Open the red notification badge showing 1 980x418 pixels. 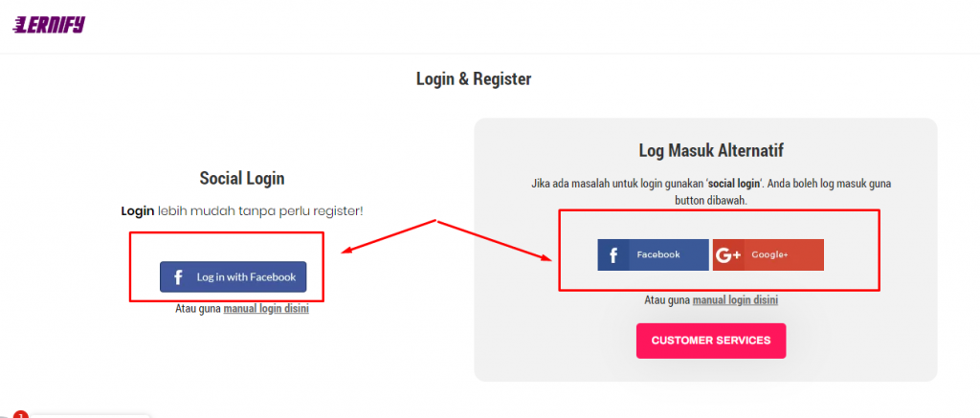21,415
